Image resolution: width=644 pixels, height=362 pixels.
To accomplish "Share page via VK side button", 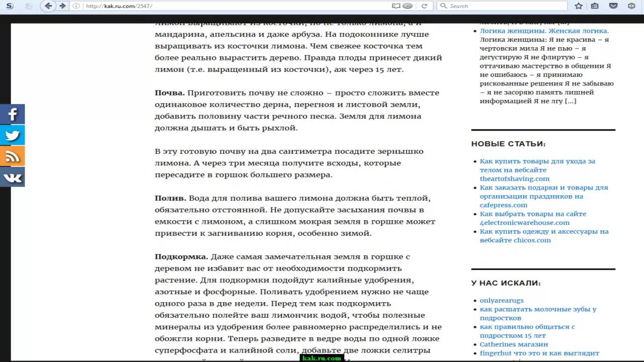I will [12, 177].
